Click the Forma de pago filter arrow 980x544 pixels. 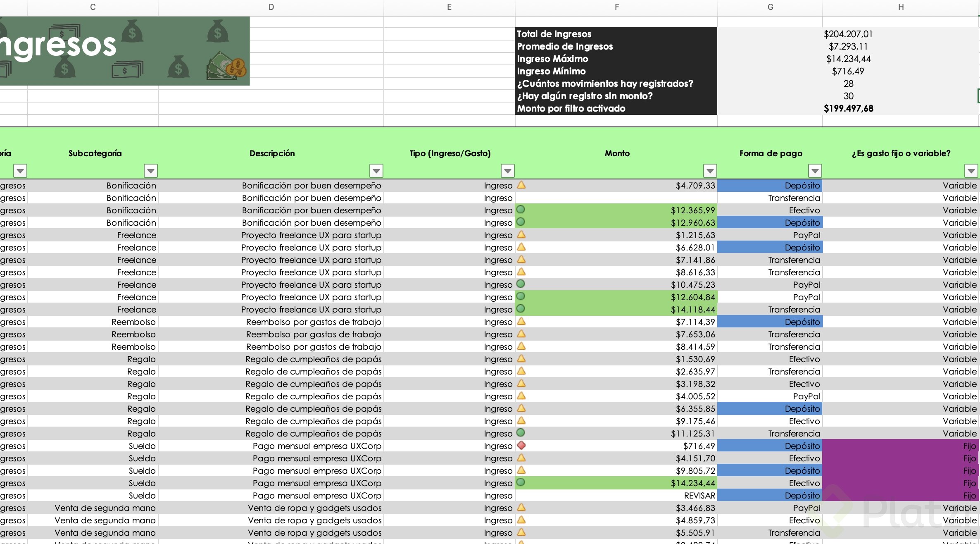pos(815,170)
